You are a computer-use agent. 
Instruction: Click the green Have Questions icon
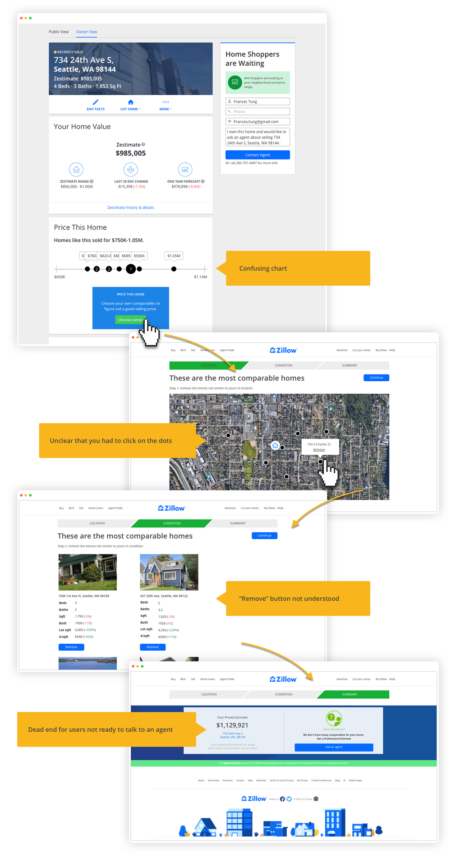pyautogui.click(x=334, y=718)
